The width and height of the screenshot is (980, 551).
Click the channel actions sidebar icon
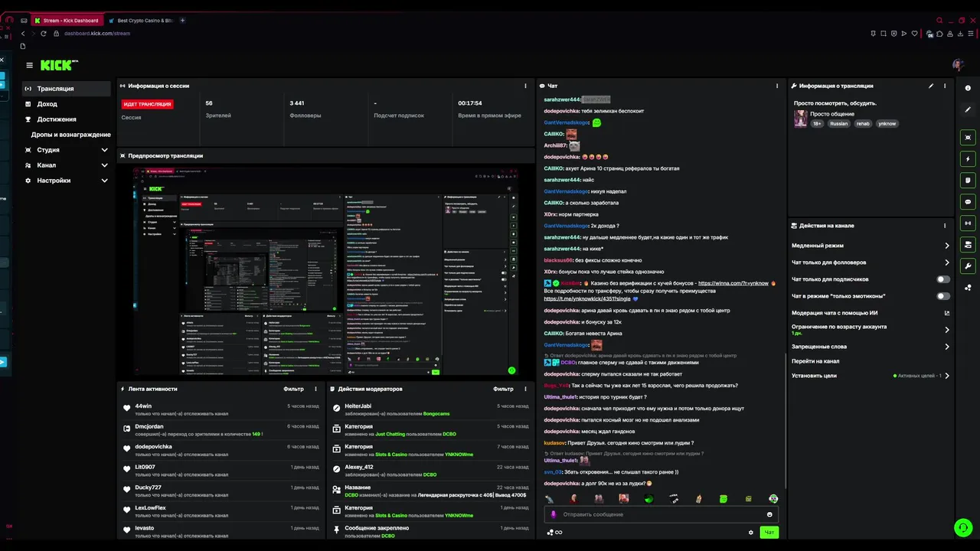point(968,245)
